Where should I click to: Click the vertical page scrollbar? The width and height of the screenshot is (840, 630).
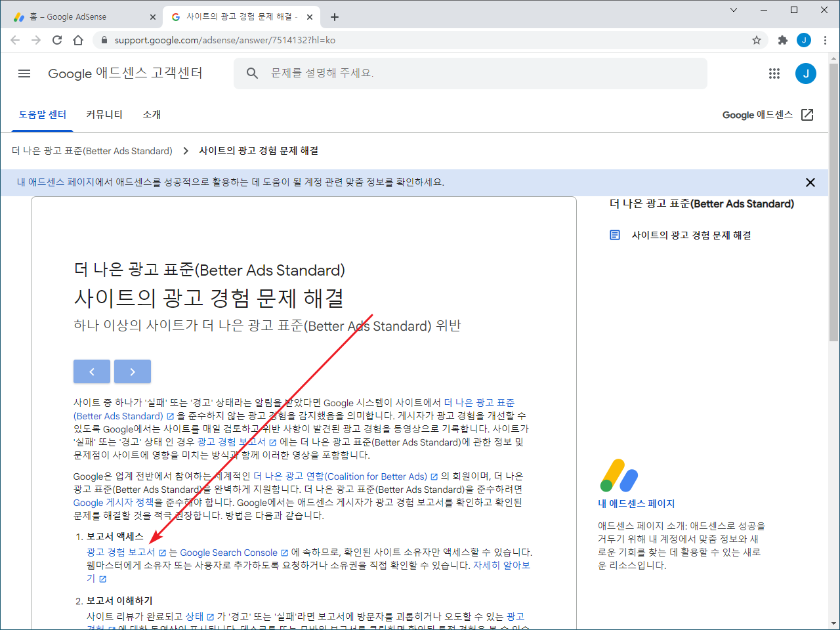tap(833, 202)
